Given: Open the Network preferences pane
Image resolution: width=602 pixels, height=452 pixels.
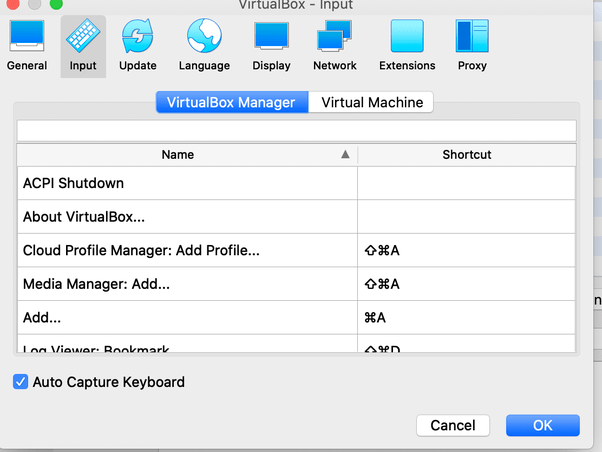Looking at the screenshot, I should click(335, 46).
